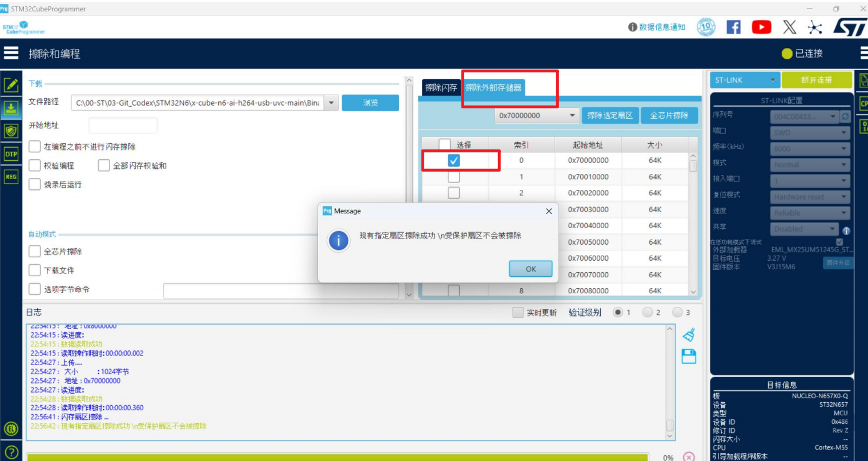868x461 pixels.
Task: Cancel the operation with the red X icon
Action: point(689,457)
